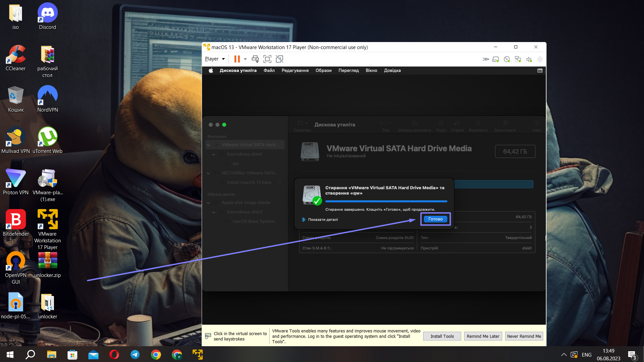The height and width of the screenshot is (362, 644).
Task: Open the Образи menu
Action: 323,71
